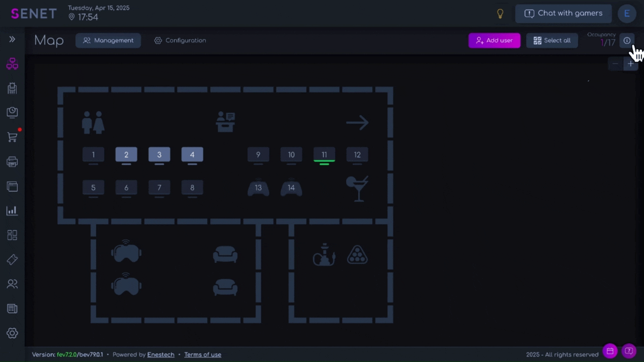
Task: Open the shopping cart icon in sidebar
Action: (x=12, y=137)
